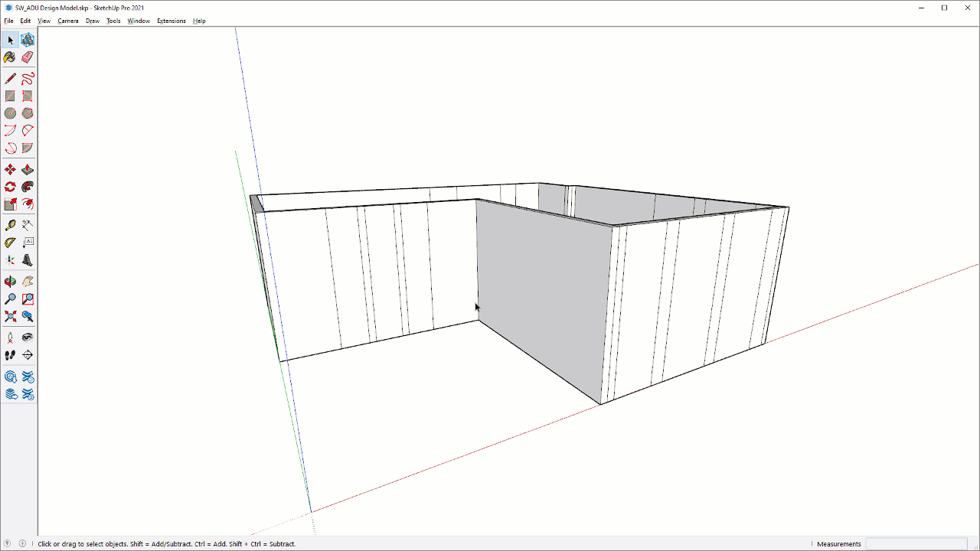980x551 pixels.
Task: Activate the Move tool
Action: point(10,169)
